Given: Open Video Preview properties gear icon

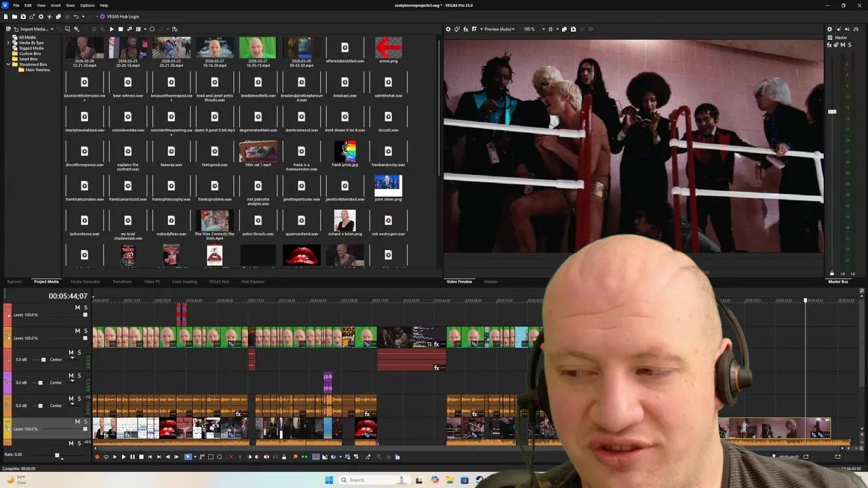Looking at the screenshot, I should (x=448, y=29).
